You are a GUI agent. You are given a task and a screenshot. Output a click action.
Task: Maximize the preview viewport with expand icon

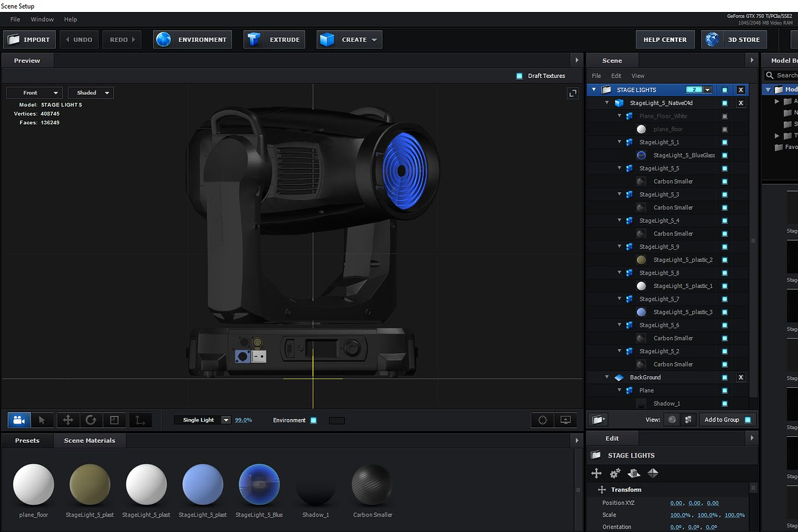573,94
